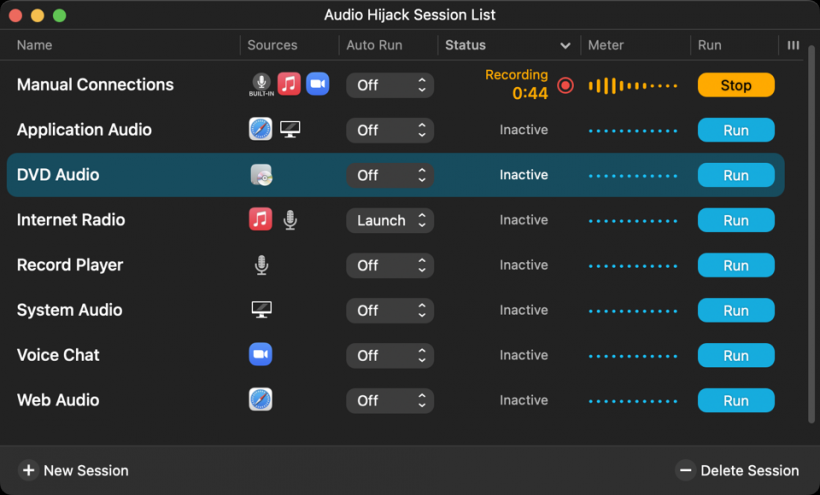This screenshot has width=820, height=495.
Task: Open Auto Run dropdown for Internet Radio
Action: (390, 220)
